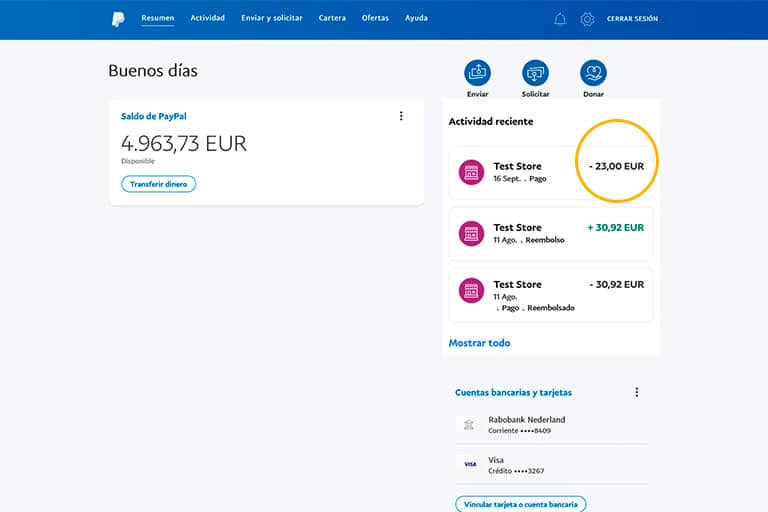Viewport: 768px width, 512px height.
Task: Click the Transferir dinero button
Action: pos(159,184)
